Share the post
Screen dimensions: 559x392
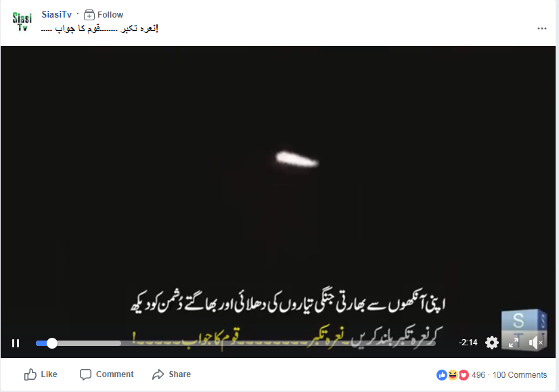(171, 374)
